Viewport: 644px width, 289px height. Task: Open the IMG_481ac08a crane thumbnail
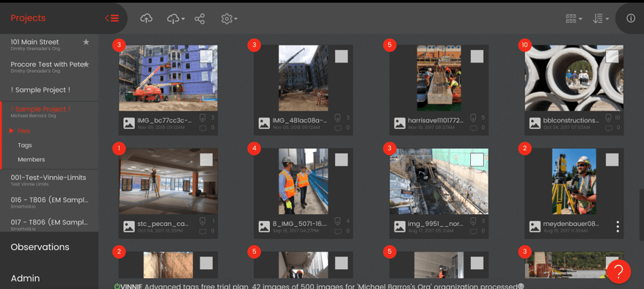pos(303,78)
